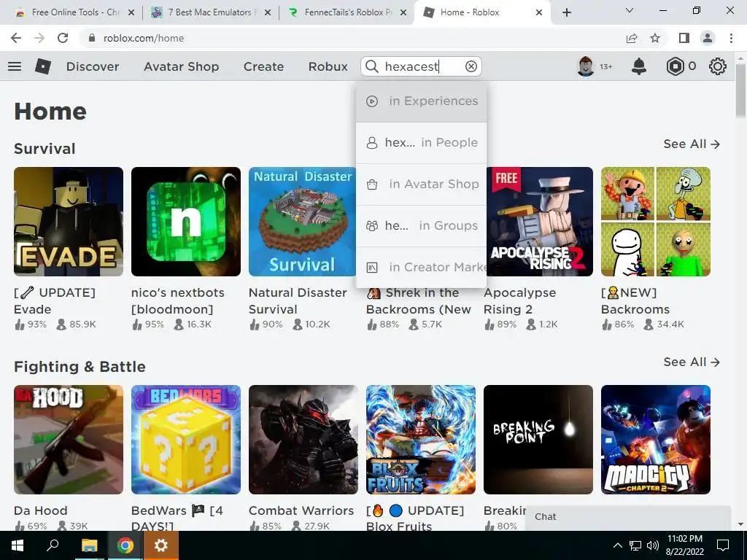Image resolution: width=747 pixels, height=560 pixels.
Task: Open the tab search chevron
Action: point(630,10)
